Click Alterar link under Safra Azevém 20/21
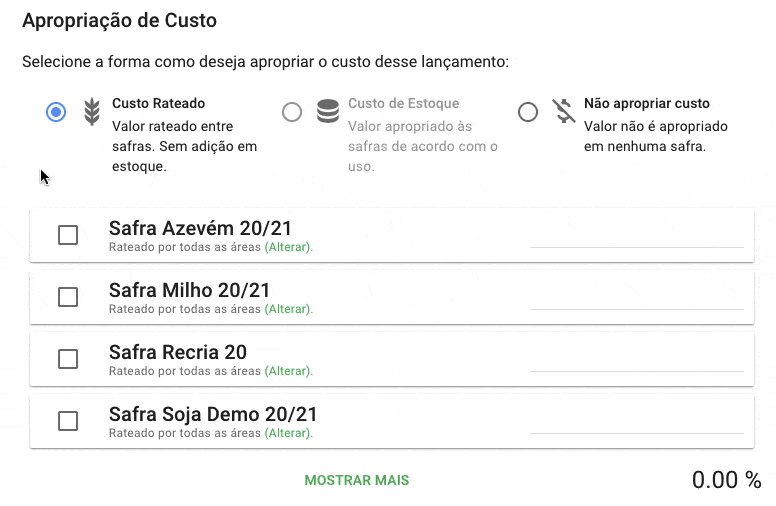 [288, 247]
